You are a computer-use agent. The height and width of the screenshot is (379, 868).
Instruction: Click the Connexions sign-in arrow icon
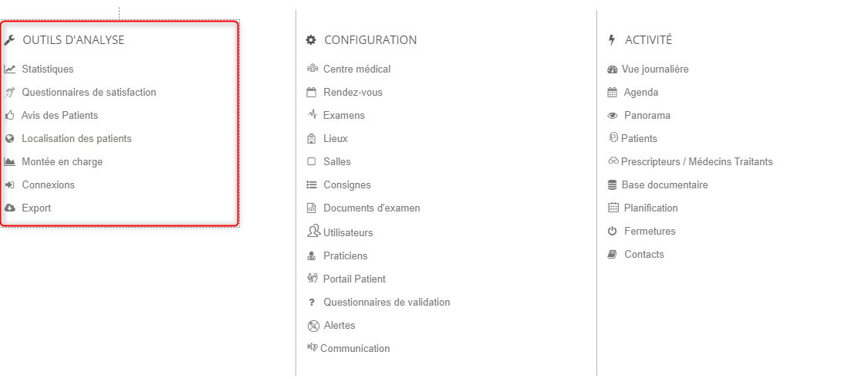point(9,185)
